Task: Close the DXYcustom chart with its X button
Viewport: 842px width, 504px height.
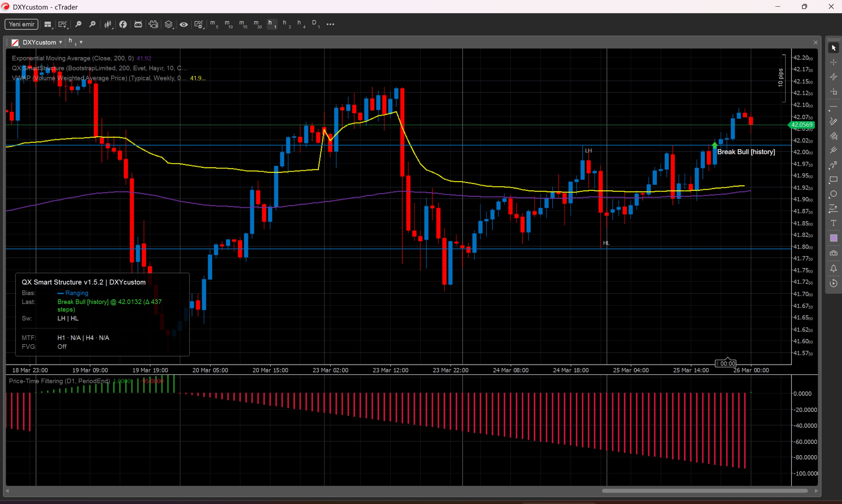Action: (x=816, y=42)
